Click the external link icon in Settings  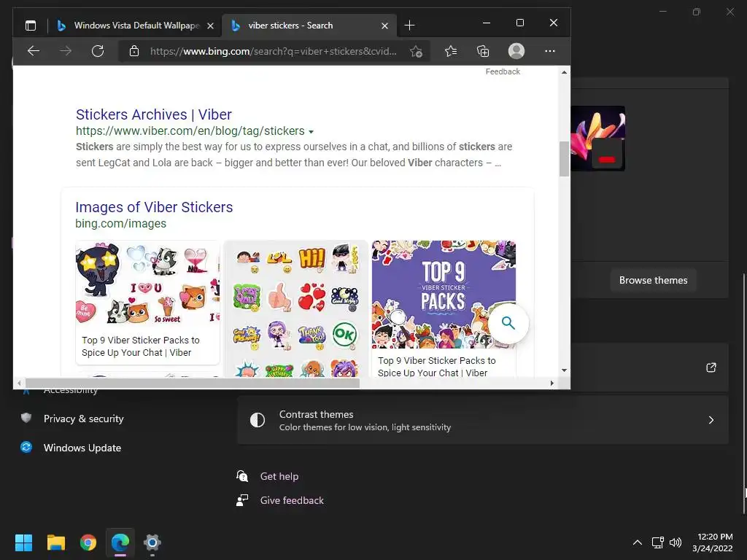pos(711,367)
